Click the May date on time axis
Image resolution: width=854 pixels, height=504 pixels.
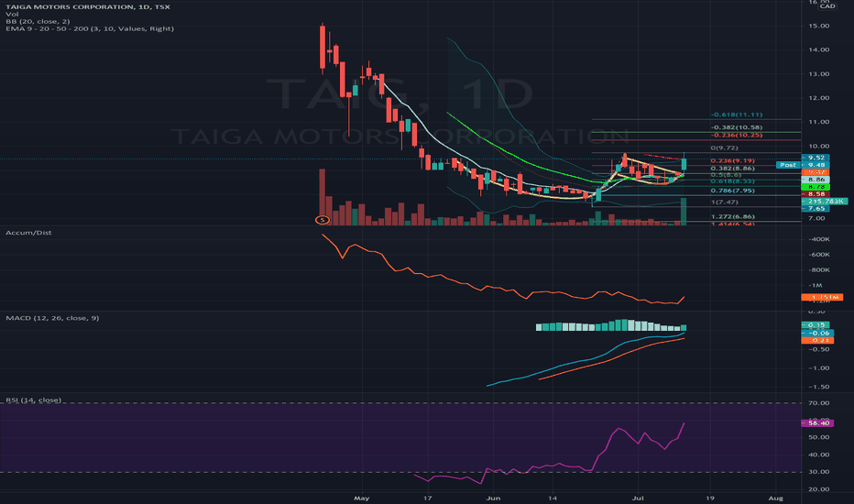click(362, 498)
